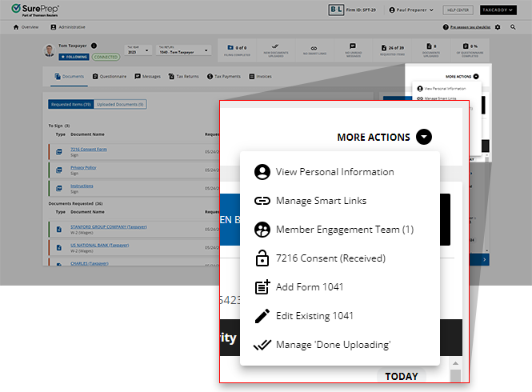This screenshot has height=392, width=532.
Task: Click the CONNECTED status badge
Action: tap(106, 57)
